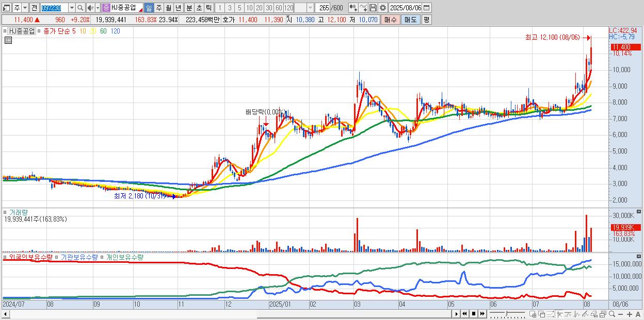Select the minute (분) chart period
This screenshot has width=644, height=320.
[189, 8]
